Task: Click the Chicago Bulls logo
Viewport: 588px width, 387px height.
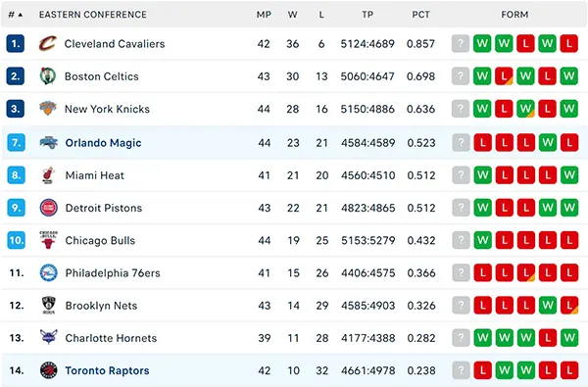Action: (49, 240)
